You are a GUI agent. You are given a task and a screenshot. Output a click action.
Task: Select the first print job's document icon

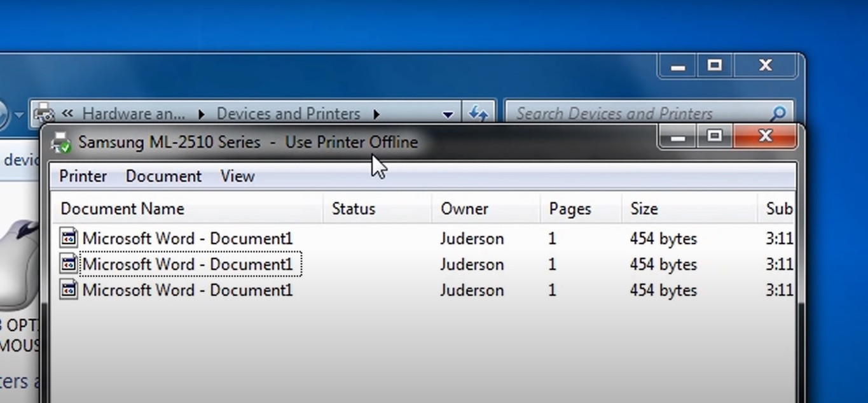69,238
